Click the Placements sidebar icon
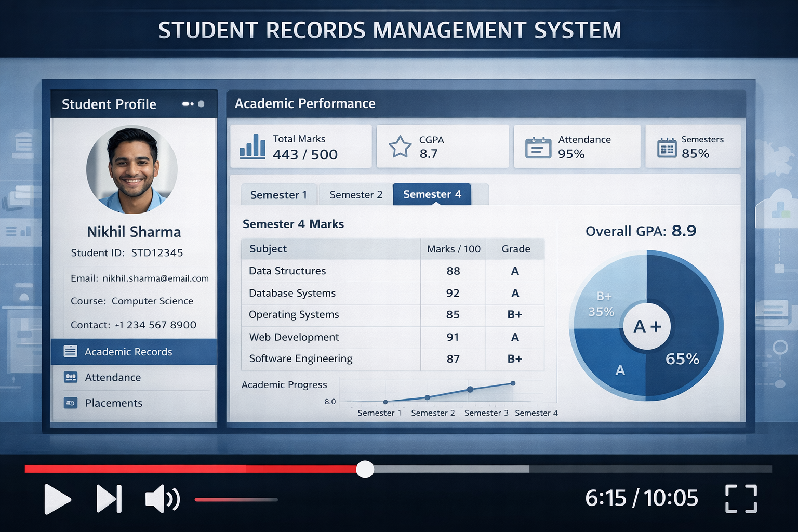This screenshot has height=532, width=798. pos(70,403)
